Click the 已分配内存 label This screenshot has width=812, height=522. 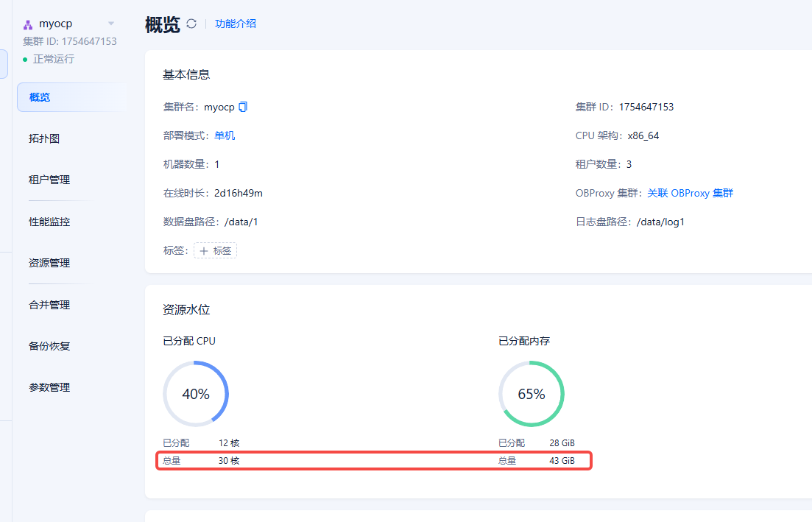524,342
